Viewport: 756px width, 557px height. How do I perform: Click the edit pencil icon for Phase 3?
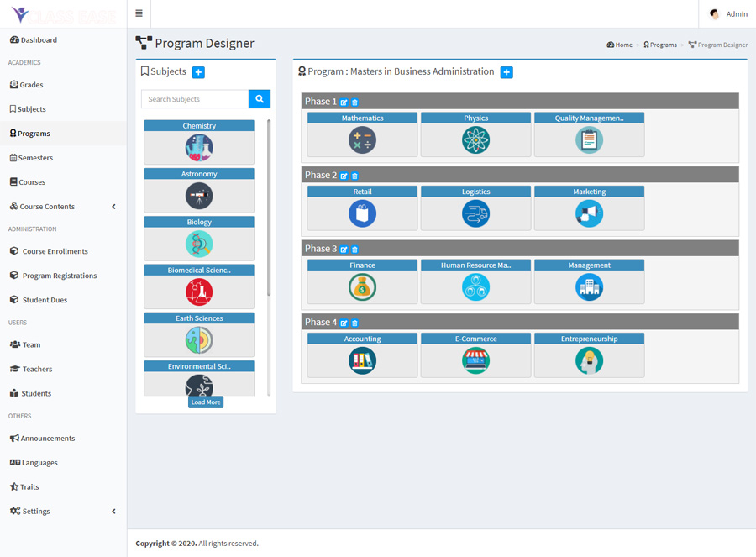coord(344,249)
